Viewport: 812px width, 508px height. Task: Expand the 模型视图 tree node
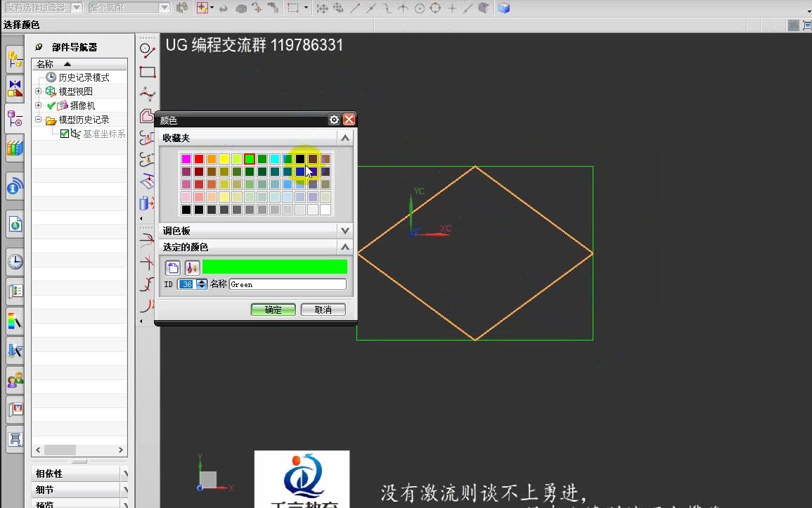pyautogui.click(x=38, y=91)
